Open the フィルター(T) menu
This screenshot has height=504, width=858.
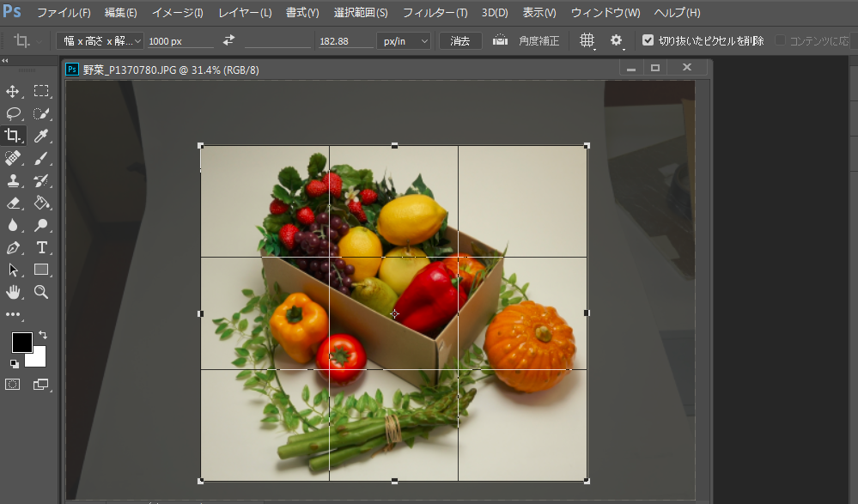pos(435,12)
